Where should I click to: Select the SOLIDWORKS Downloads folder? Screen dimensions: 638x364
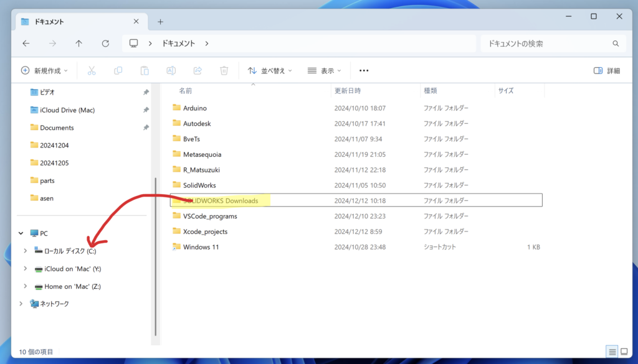(356, 200)
